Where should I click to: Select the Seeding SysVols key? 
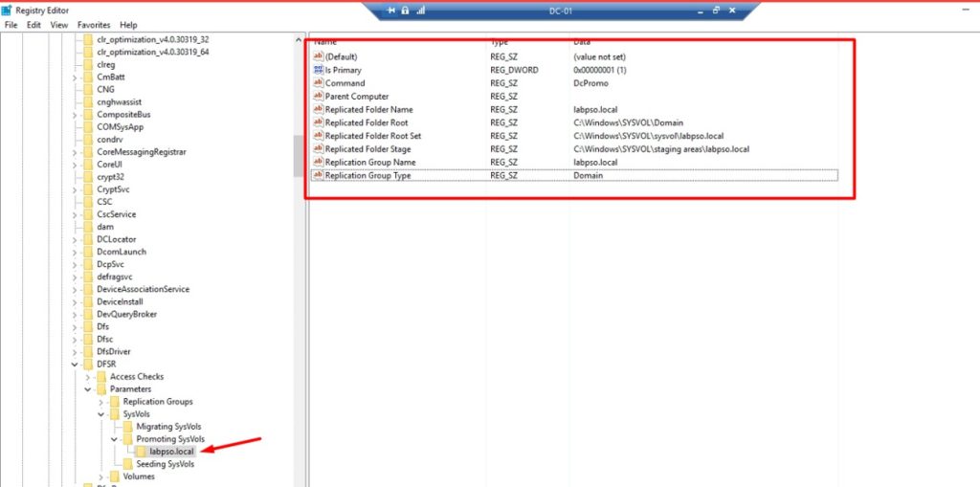coord(165,464)
